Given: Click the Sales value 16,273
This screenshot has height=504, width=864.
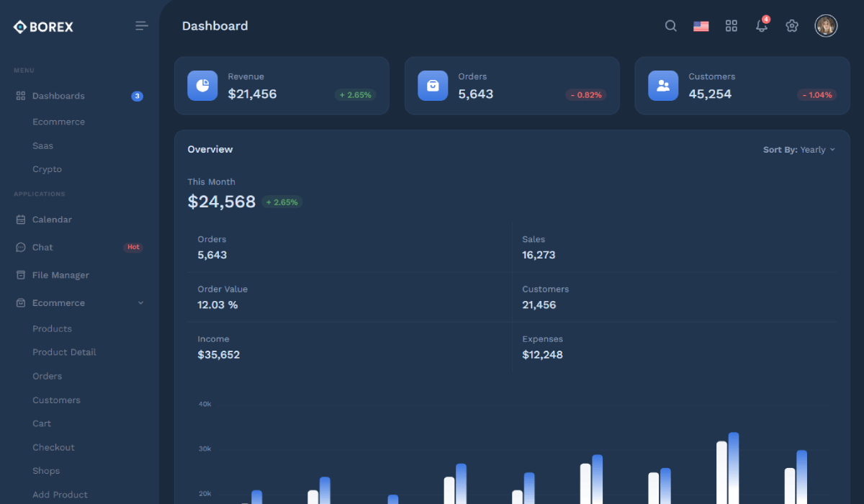Looking at the screenshot, I should [539, 255].
